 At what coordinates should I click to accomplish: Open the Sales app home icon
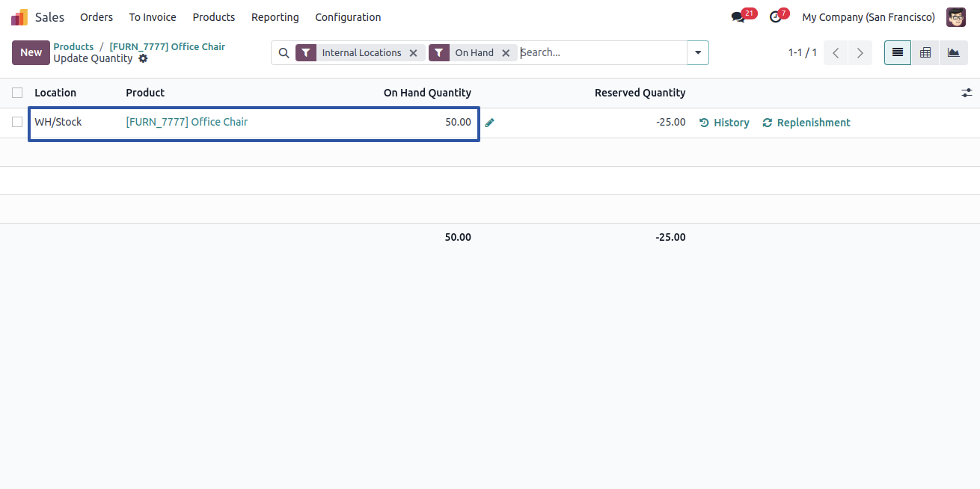(19, 17)
